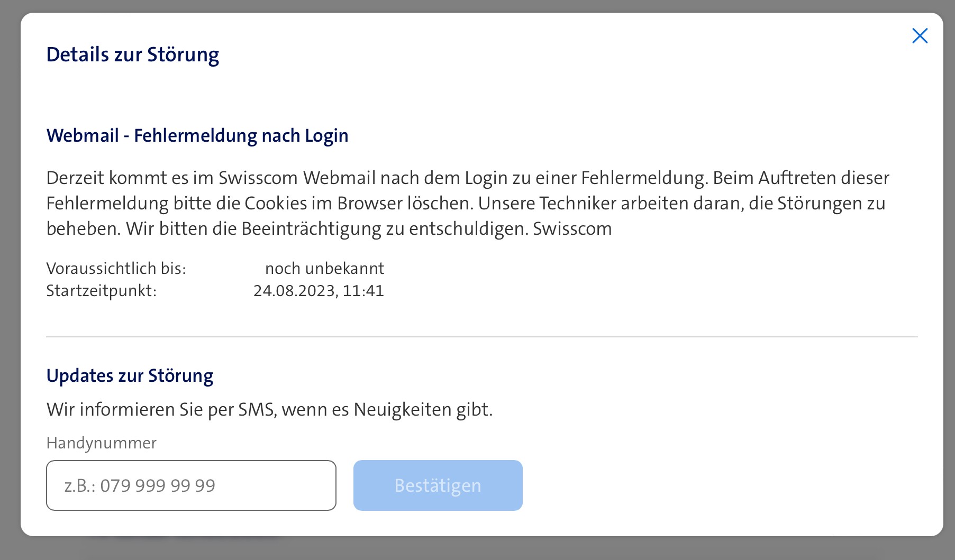Image resolution: width=955 pixels, height=560 pixels.
Task: Click the 'Voraussichtlich bis:' label
Action: click(x=116, y=269)
